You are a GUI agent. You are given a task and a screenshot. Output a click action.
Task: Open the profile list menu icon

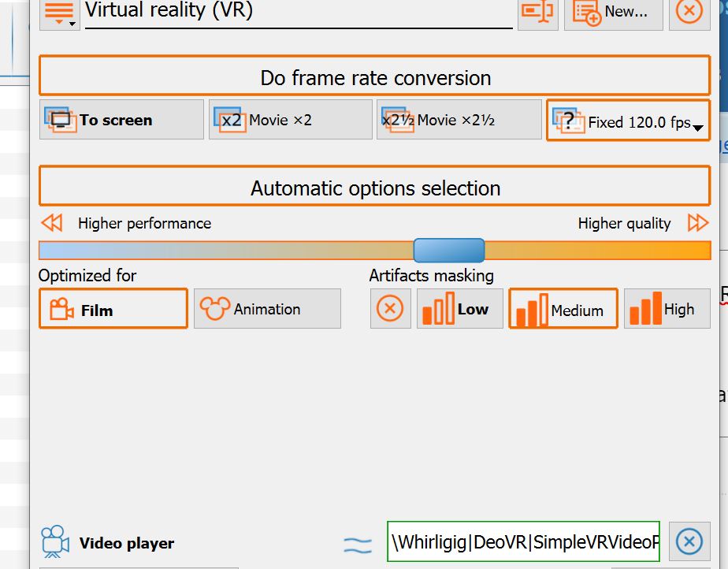[59, 12]
